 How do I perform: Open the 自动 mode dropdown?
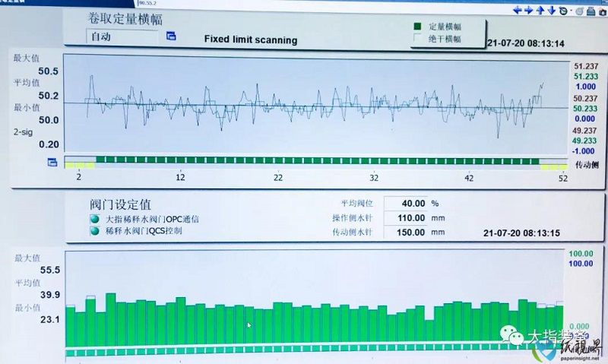[122, 36]
